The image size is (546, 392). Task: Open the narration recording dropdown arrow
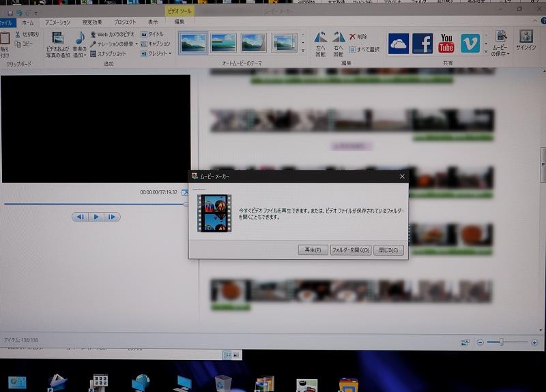(x=136, y=44)
